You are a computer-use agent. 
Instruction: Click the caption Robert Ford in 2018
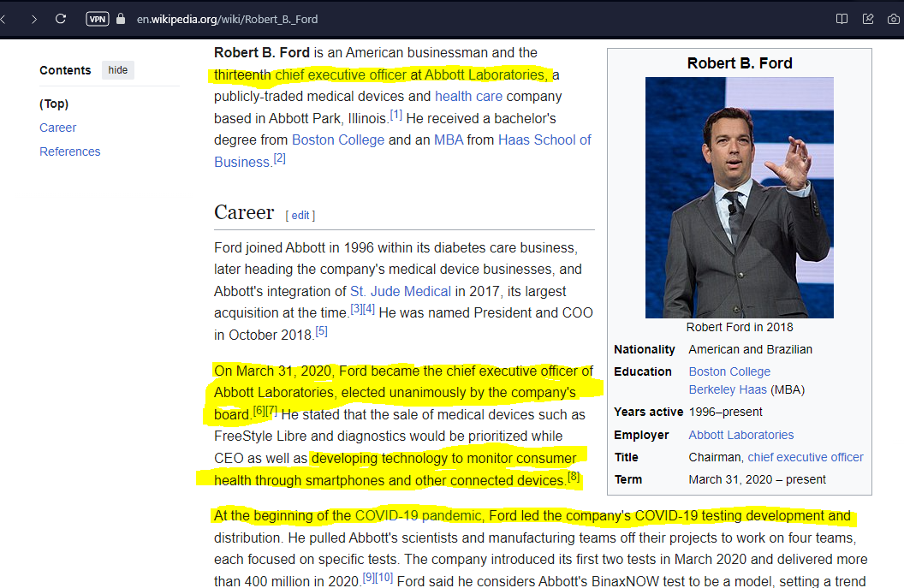click(x=740, y=328)
